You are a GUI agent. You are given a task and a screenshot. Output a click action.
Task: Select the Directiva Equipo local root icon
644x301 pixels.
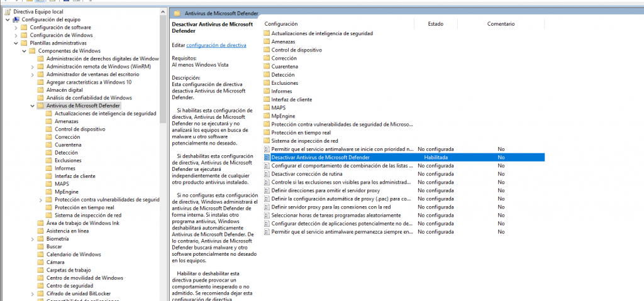point(8,12)
